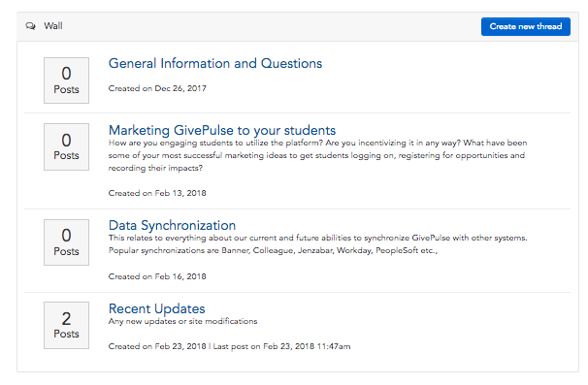Open the General Information and Questions thread
588x385 pixels.
click(x=215, y=63)
